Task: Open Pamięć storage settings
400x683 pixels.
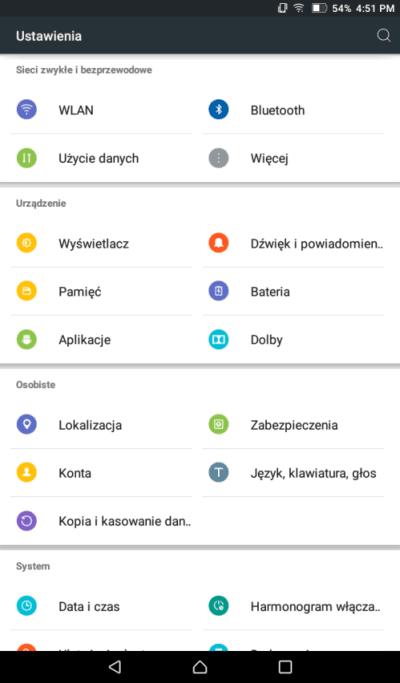Action: coord(101,291)
